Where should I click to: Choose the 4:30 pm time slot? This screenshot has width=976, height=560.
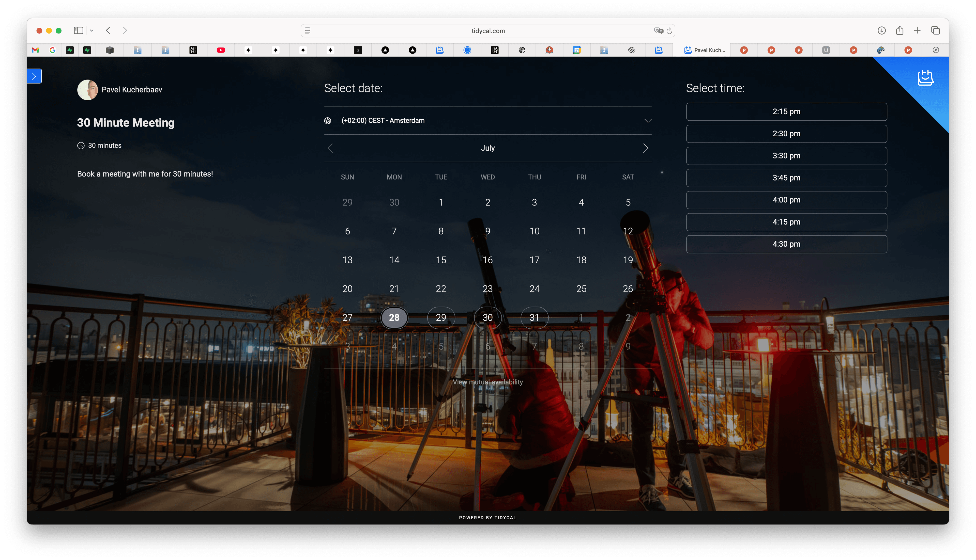(x=786, y=244)
